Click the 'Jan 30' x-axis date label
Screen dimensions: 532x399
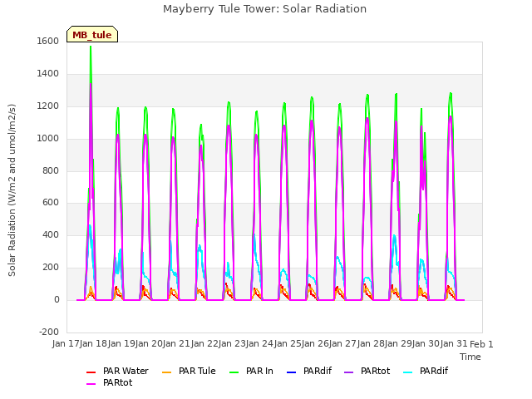[x=426, y=343]
